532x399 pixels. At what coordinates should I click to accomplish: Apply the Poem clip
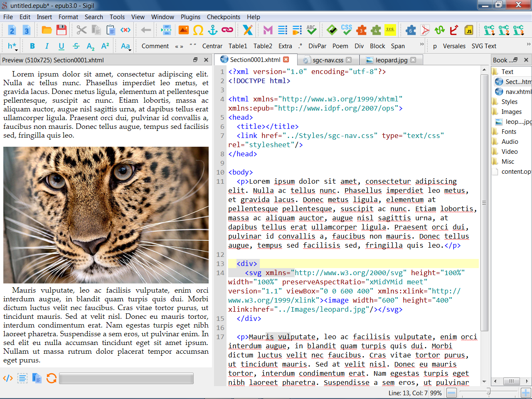click(x=340, y=46)
